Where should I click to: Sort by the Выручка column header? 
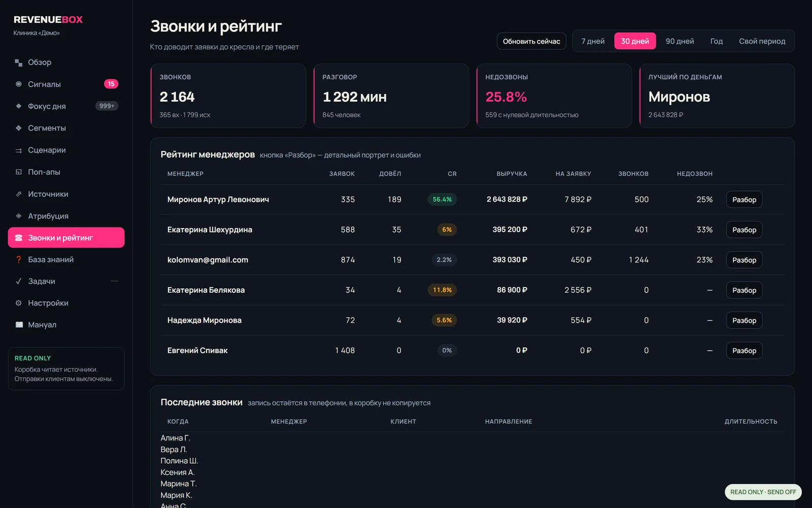512,174
